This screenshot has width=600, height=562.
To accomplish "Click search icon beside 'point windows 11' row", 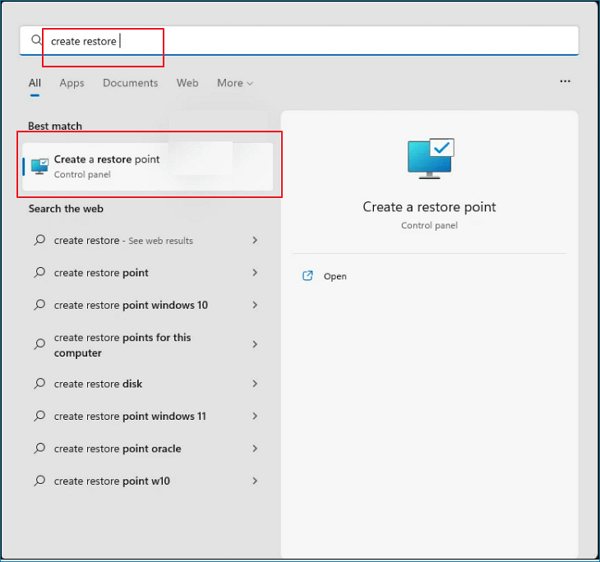I will coord(39,416).
